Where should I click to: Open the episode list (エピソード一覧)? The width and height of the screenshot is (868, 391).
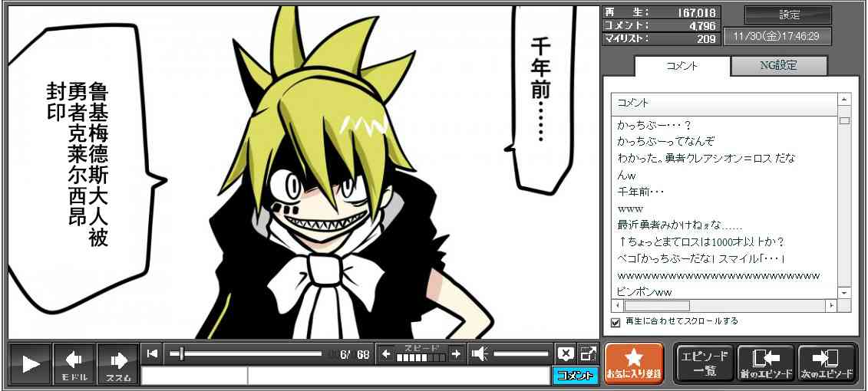coord(704,363)
